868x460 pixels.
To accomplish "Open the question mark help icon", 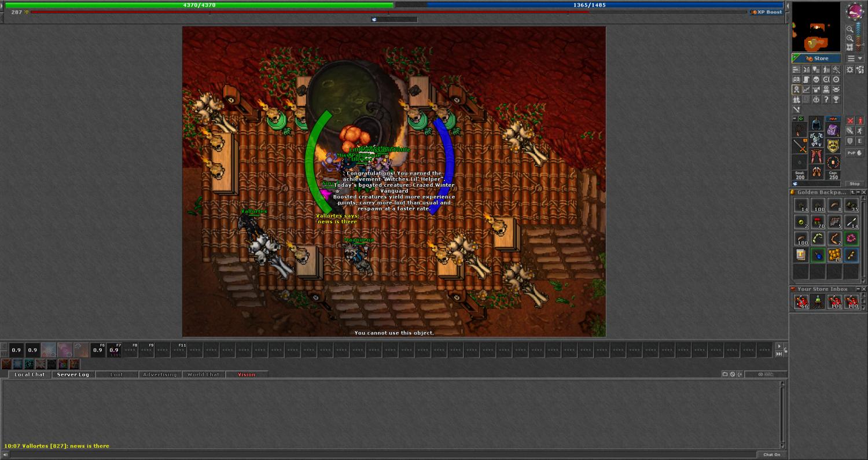I will point(826,100).
